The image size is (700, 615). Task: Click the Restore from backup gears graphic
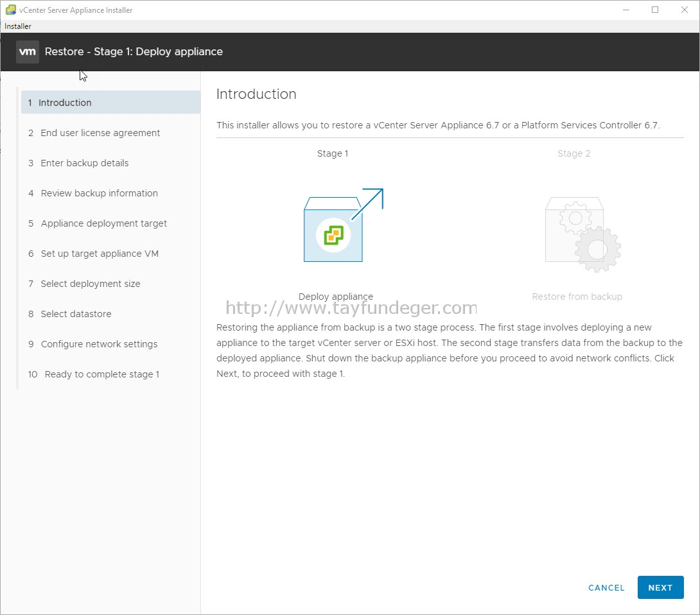tap(582, 234)
